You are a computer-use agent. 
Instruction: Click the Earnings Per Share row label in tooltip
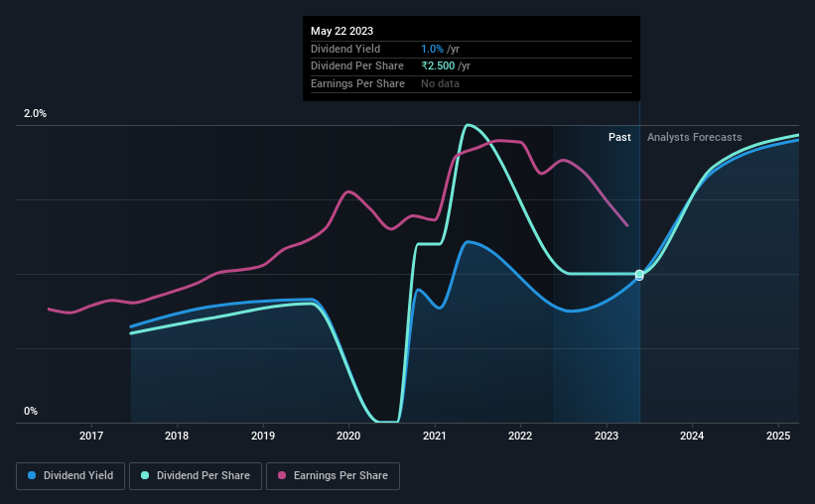coord(357,83)
